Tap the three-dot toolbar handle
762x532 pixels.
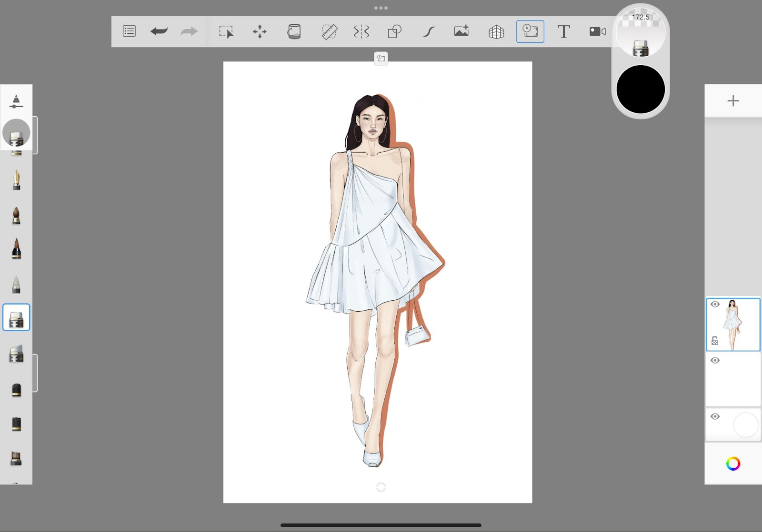point(381,8)
